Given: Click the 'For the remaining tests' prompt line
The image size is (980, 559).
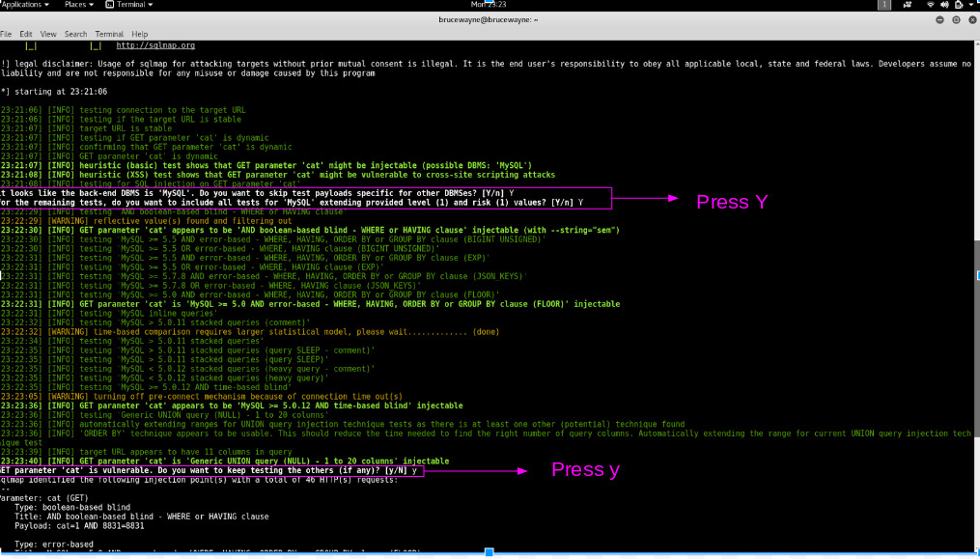Looking at the screenshot, I should 292,203.
